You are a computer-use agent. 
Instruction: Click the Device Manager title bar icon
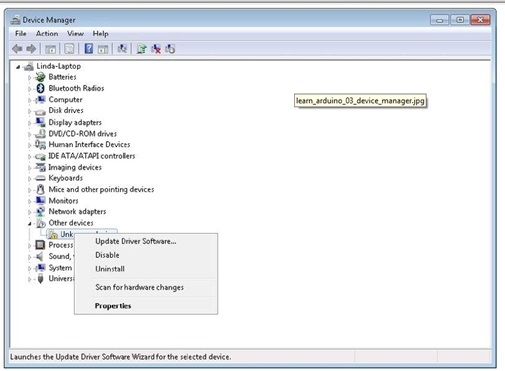(x=15, y=20)
